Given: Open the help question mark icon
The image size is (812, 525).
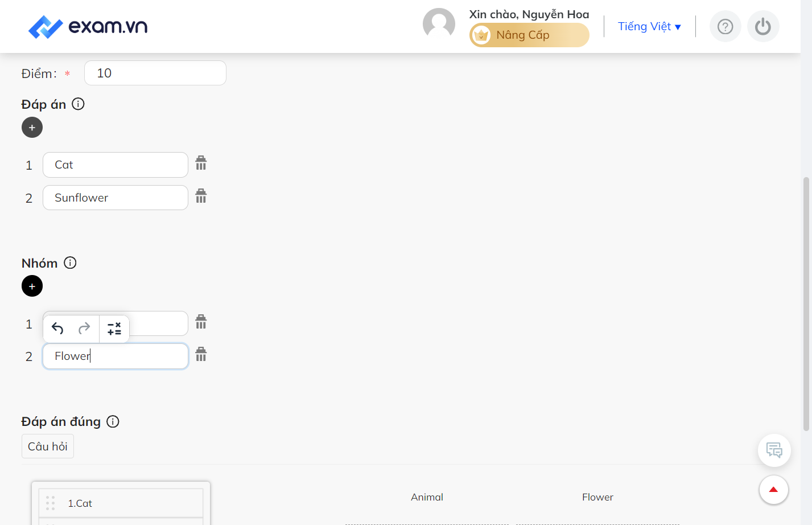Looking at the screenshot, I should coord(726,26).
